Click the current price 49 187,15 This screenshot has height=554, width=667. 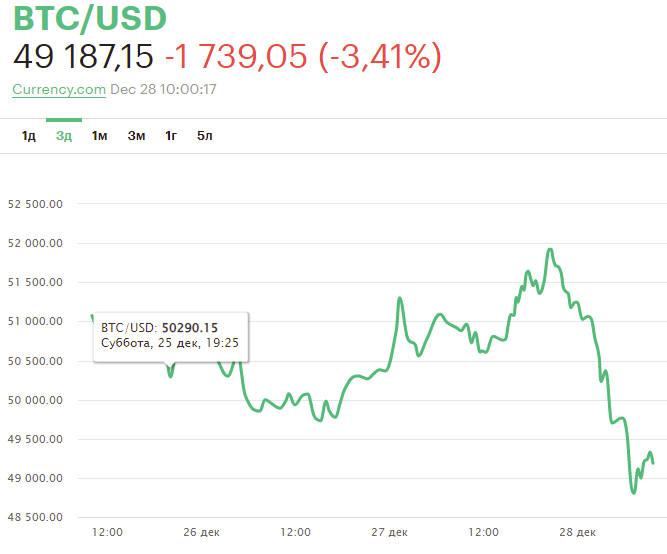point(83,58)
